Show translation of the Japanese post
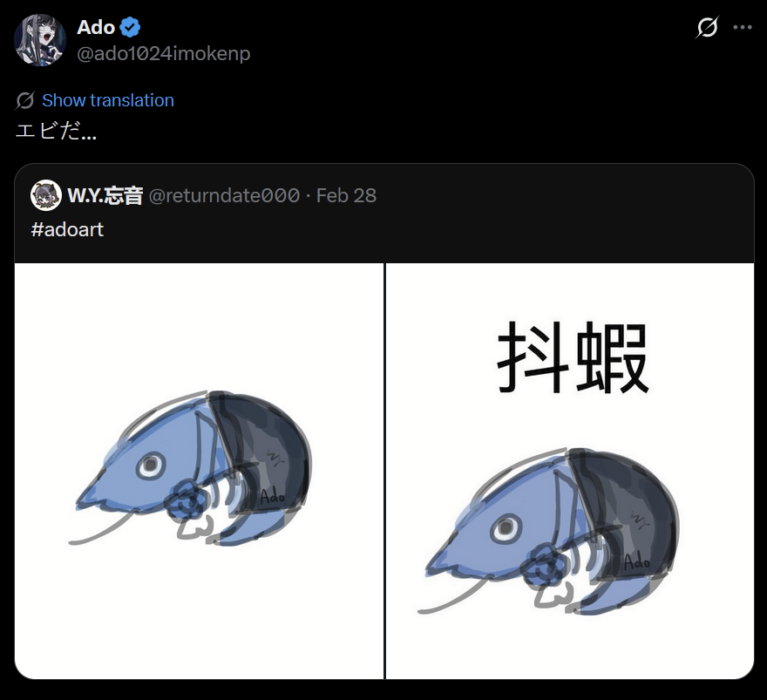767x700 pixels. tap(107, 100)
